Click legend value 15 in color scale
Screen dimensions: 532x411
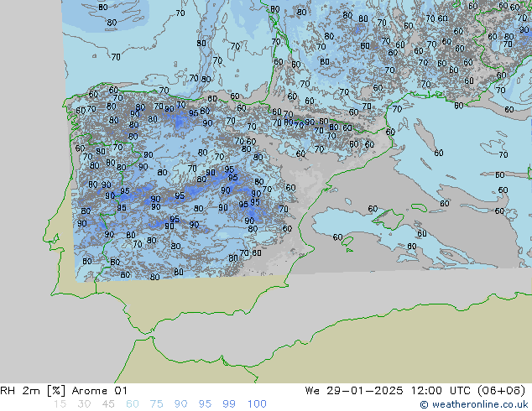coord(60,404)
